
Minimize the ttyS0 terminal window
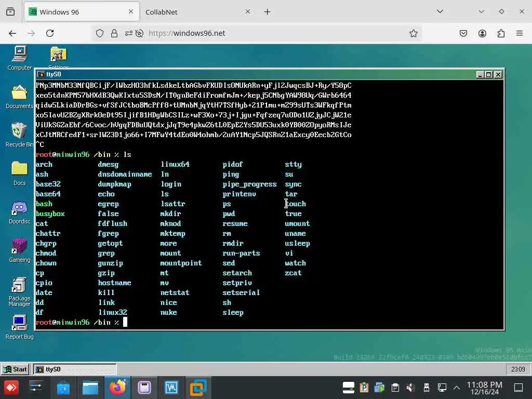point(480,75)
